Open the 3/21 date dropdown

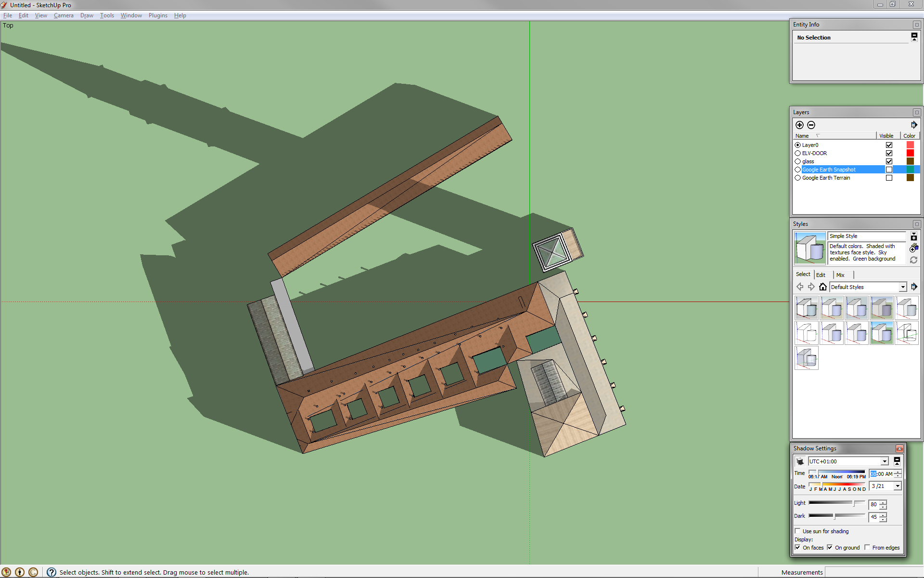pyautogui.click(x=897, y=486)
